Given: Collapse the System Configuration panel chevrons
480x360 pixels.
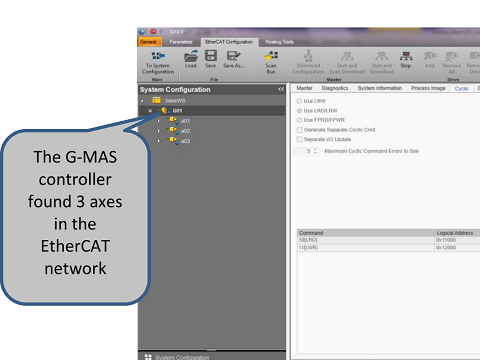Looking at the screenshot, I should pyautogui.click(x=281, y=89).
